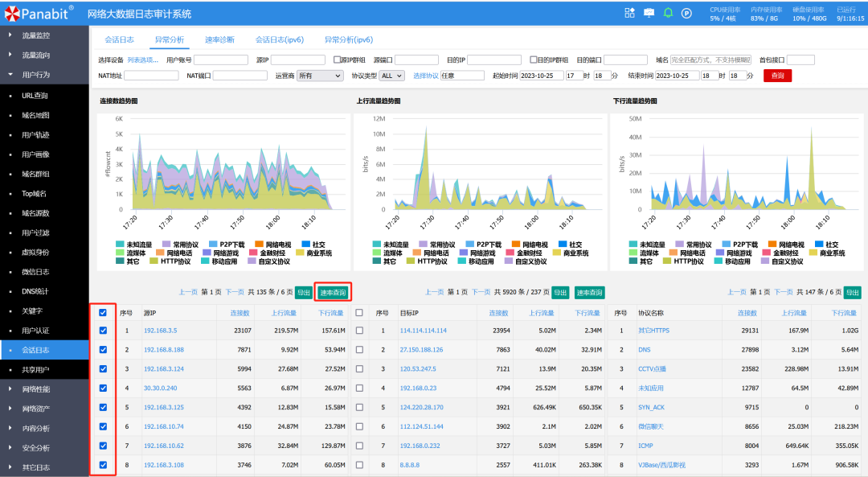This screenshot has height=477, width=868.
Task: Toggle the 目的IP群组 checkbox
Action: 533,60
